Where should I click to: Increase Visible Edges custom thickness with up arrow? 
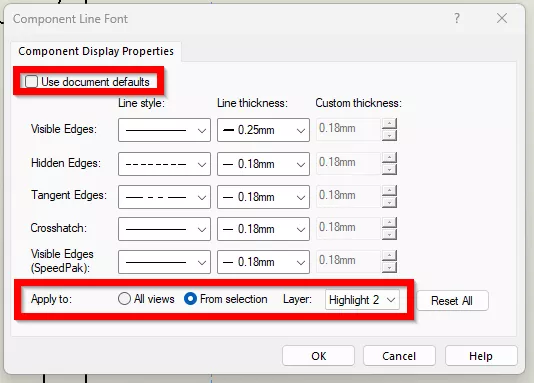coord(389,123)
